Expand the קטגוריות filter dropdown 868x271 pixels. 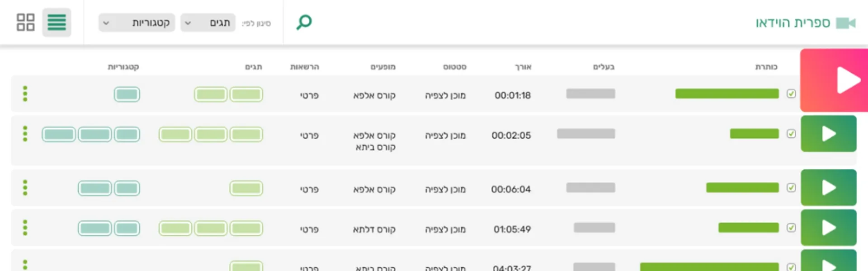[x=137, y=23]
